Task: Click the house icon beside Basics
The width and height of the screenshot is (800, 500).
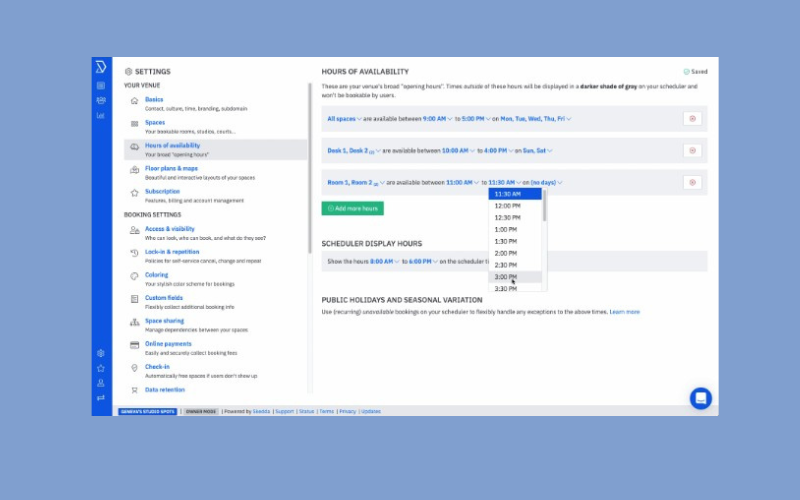Action: 134,101
